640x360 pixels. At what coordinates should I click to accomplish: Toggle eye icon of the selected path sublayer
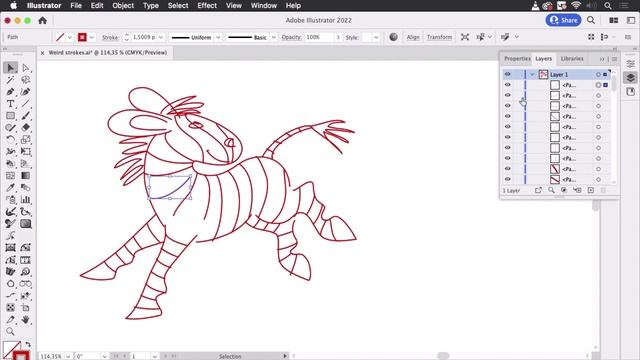(x=507, y=85)
